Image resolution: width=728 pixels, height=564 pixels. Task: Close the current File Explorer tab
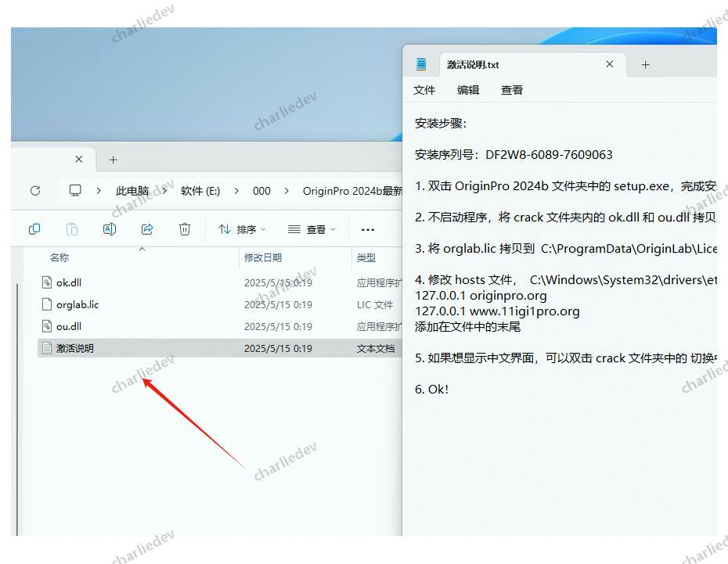tap(79, 159)
